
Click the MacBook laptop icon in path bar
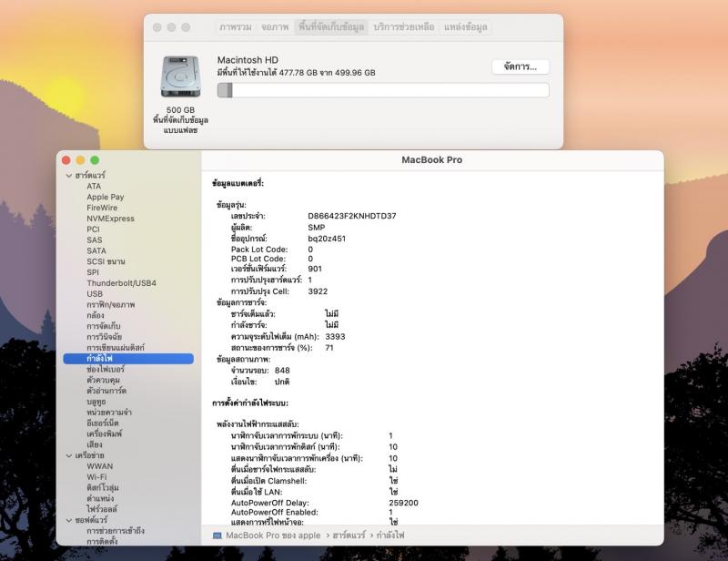click(x=217, y=535)
